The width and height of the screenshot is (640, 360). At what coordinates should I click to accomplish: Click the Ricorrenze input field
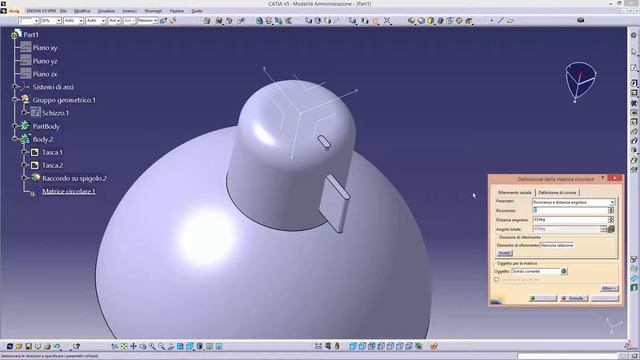coord(570,210)
